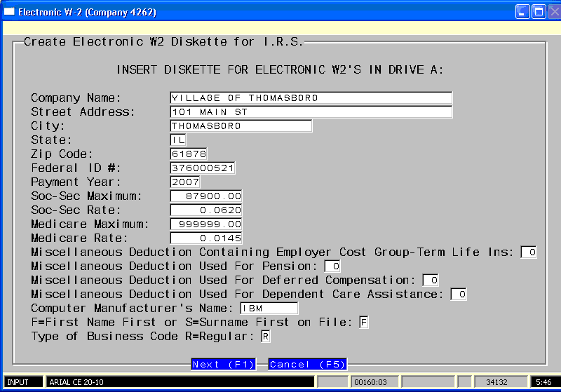This screenshot has height=392, width=561.
Task: Click the First Name or Surname order field
Action: (363, 323)
